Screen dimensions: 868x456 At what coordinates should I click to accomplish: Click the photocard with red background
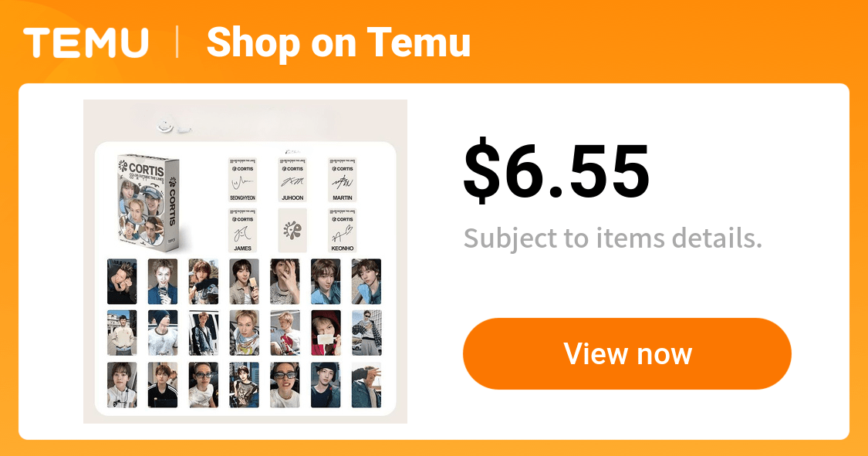coord(326,333)
